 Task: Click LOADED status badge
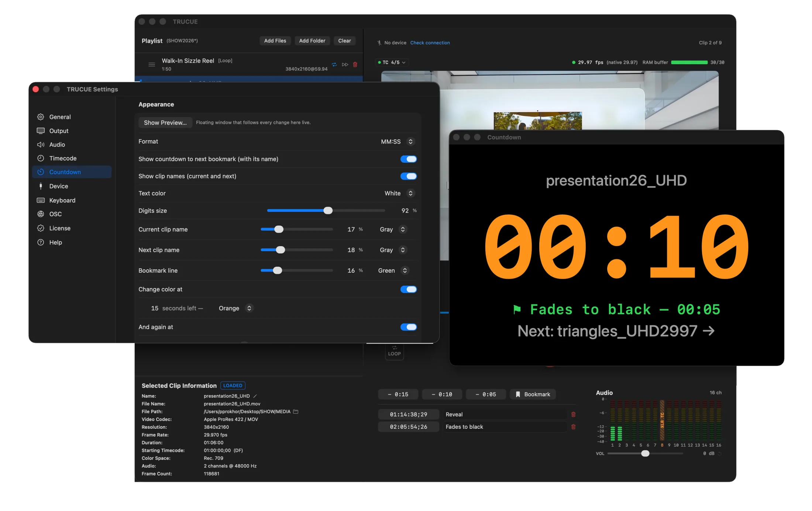[x=233, y=386]
